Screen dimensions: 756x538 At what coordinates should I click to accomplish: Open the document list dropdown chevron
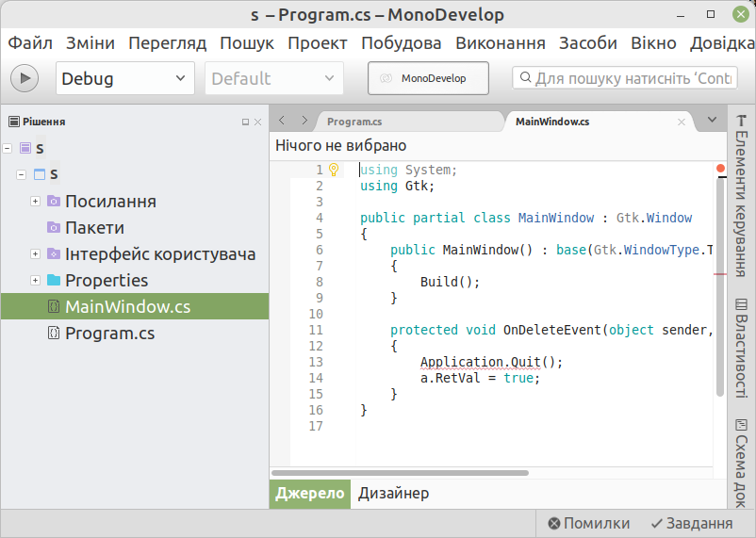pyautogui.click(x=712, y=120)
